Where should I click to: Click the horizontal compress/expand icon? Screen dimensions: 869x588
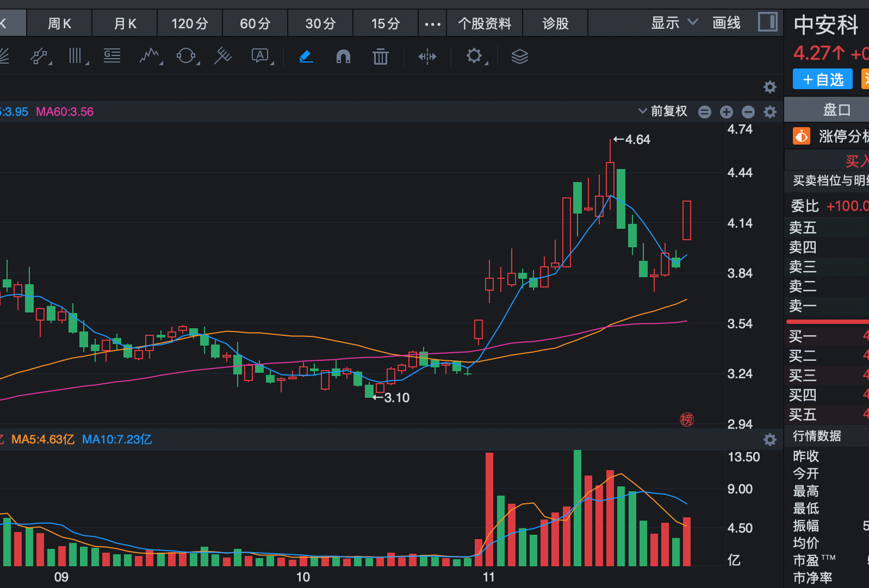(x=427, y=56)
